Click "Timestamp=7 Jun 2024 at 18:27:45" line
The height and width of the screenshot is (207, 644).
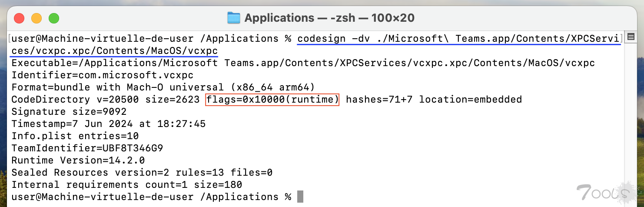pos(109,124)
